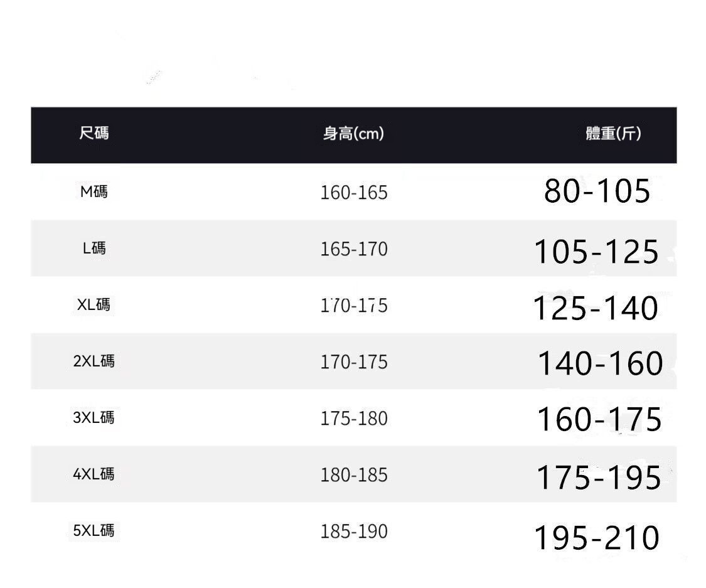Screen dimensions: 706x588
Task: Click the 尺碼 column header
Action: coord(94,133)
